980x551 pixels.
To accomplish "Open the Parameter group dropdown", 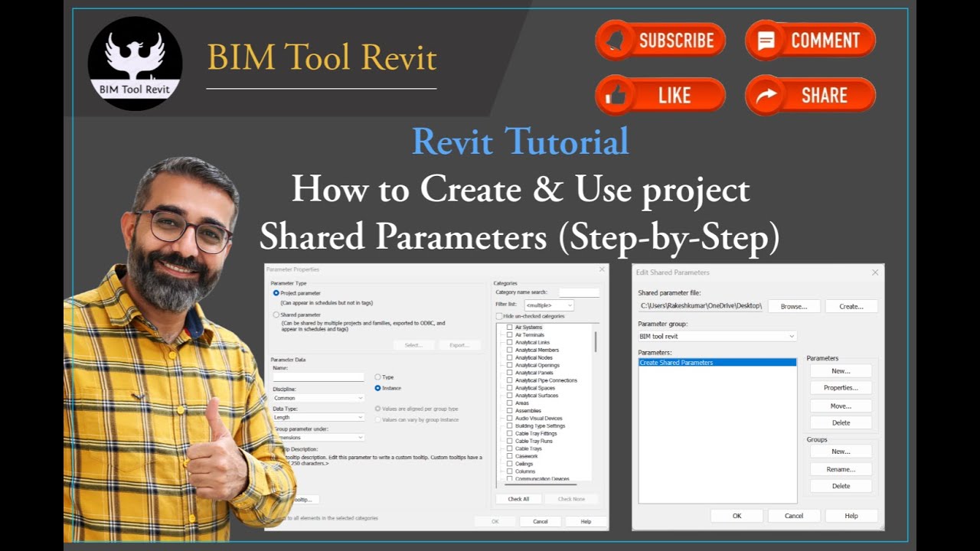I will (x=717, y=336).
